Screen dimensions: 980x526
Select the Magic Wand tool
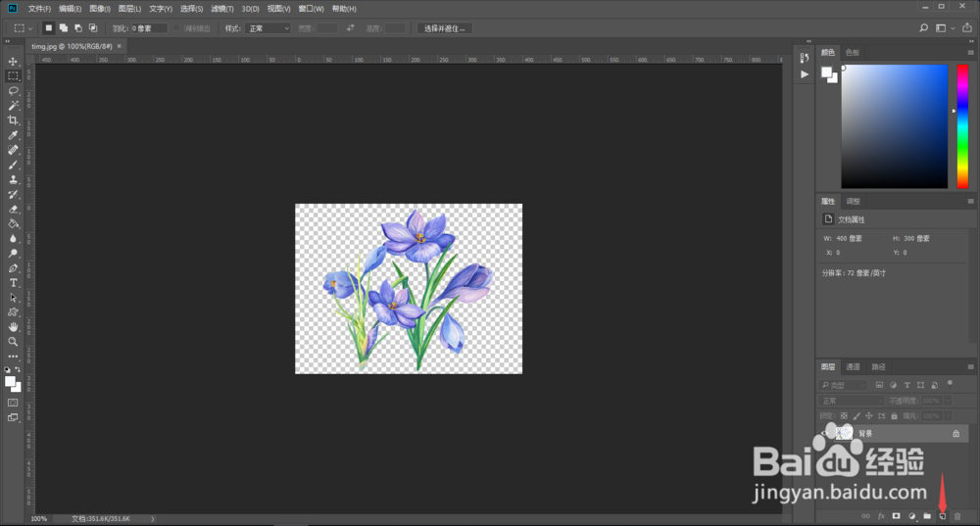[13, 106]
